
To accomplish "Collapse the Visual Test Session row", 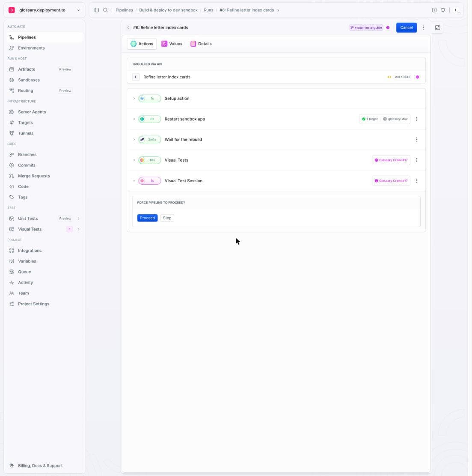I will pos(134,181).
